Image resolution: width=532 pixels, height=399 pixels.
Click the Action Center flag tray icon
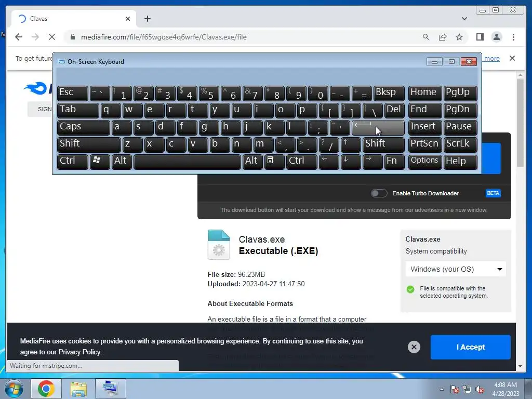pos(455,389)
